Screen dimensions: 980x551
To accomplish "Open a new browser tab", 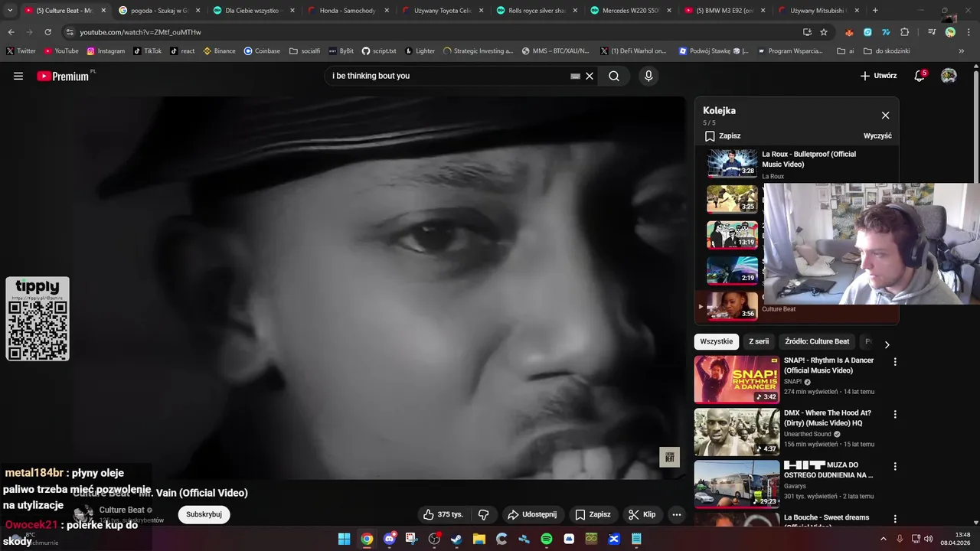I will [x=875, y=11].
